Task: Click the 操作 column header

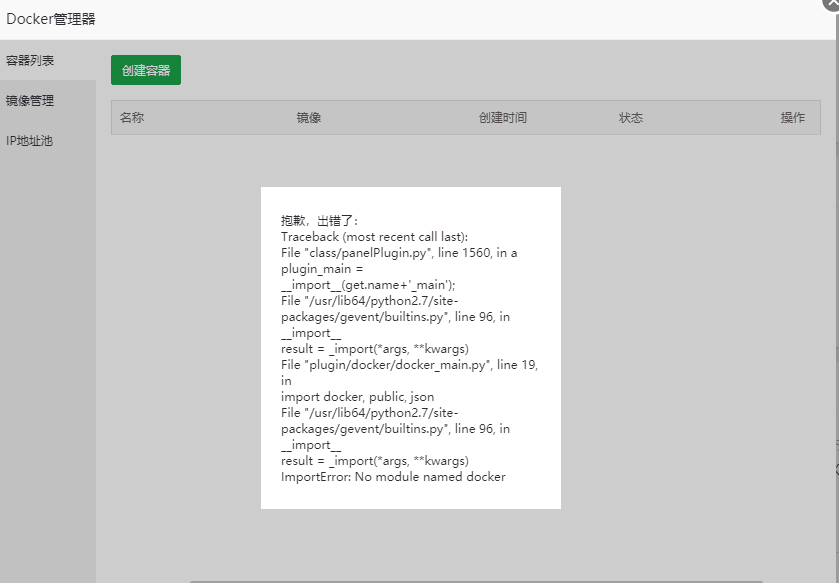Action: 792,118
